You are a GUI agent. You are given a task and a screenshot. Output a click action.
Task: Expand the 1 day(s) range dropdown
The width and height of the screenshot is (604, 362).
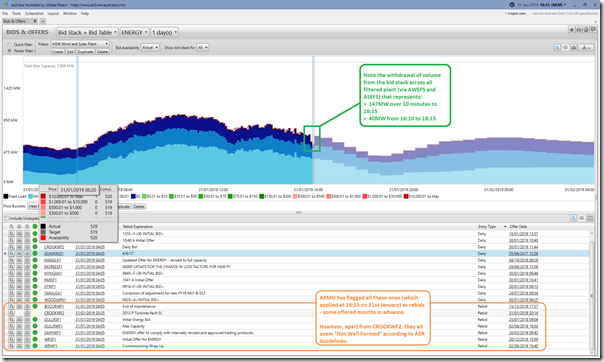pyautogui.click(x=164, y=32)
